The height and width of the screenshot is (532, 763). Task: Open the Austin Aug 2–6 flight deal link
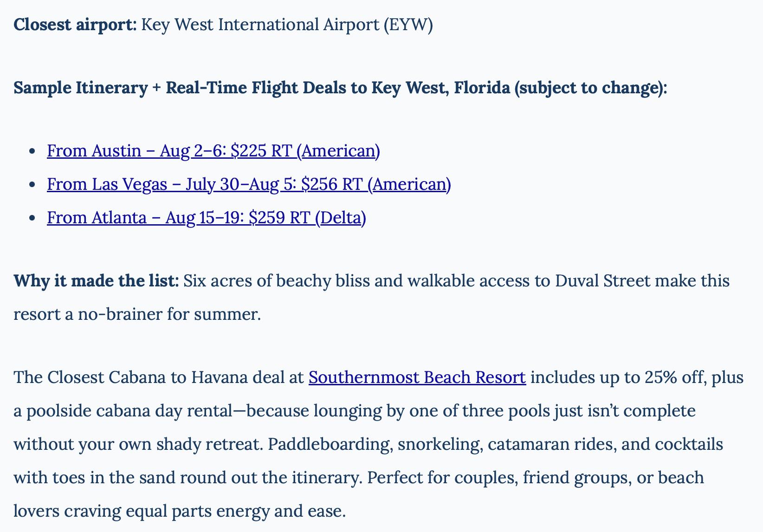pyautogui.click(x=213, y=151)
